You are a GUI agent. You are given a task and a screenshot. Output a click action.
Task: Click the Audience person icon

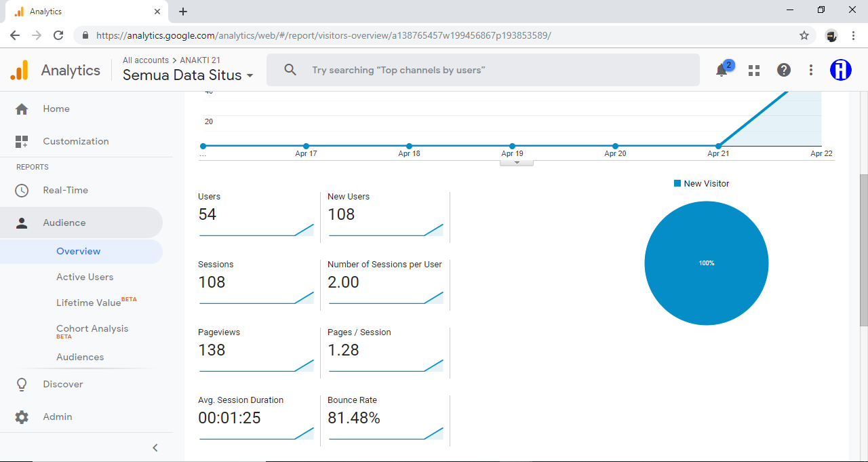click(x=22, y=223)
